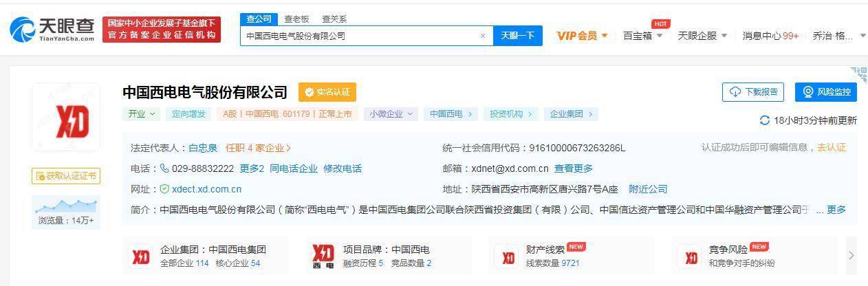Click the TianYanCha logo
Viewport: 868px width, 286px height.
(52, 29)
